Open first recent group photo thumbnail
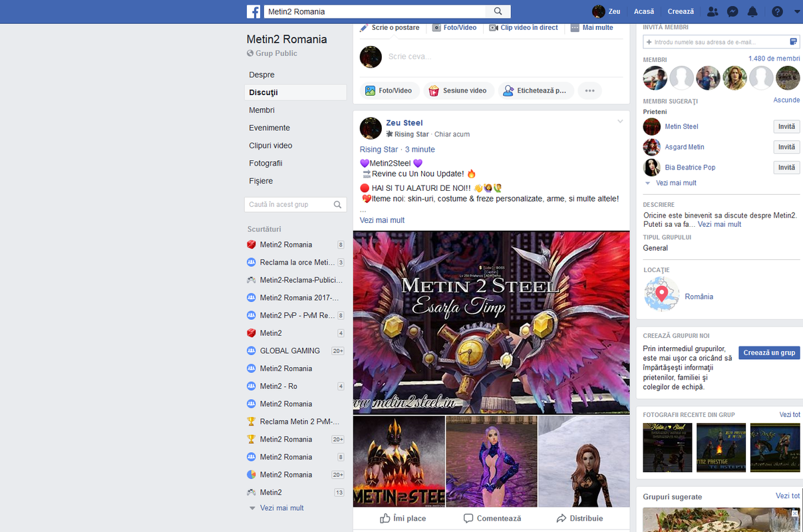This screenshot has width=803, height=532. click(667, 448)
